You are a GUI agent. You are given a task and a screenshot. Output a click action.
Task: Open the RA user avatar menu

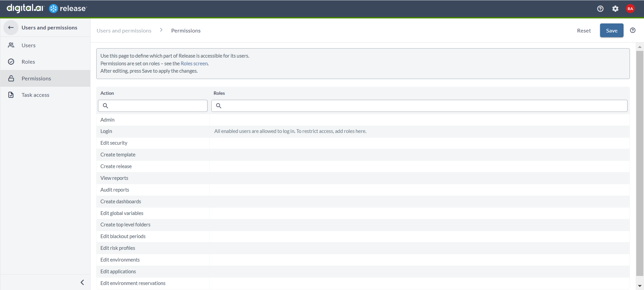(x=630, y=9)
